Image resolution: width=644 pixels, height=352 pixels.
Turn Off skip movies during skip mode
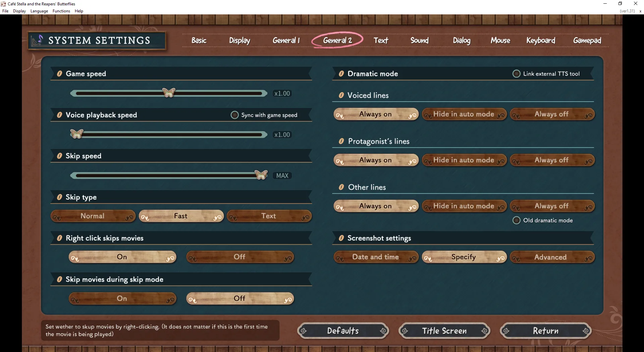(240, 298)
